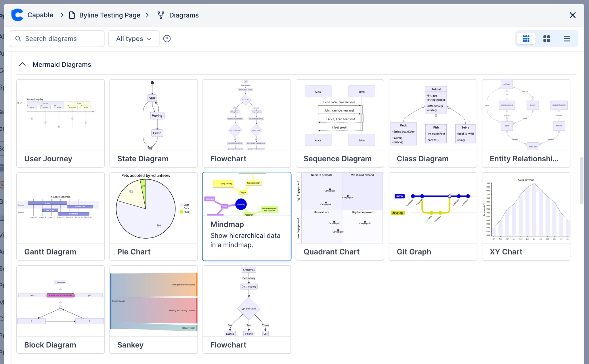Screen dimensions: 589x364
Task: Navigate to Byline Testing Page breadcrumb
Action: pyautogui.click(x=109, y=15)
